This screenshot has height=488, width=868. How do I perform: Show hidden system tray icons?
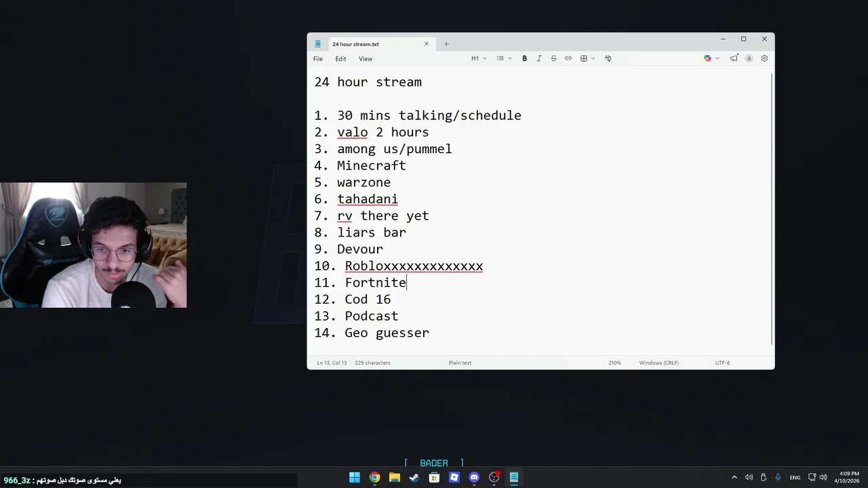click(734, 477)
